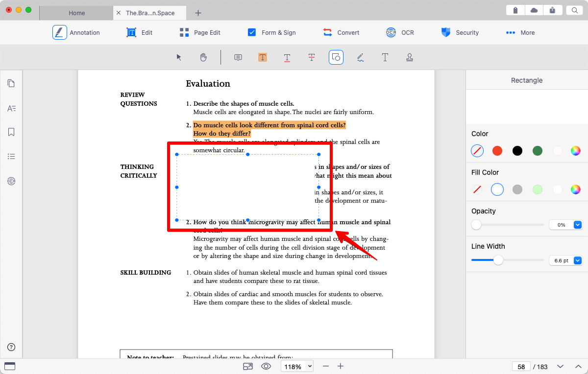The height and width of the screenshot is (374, 588).
Task: Open Page Edit mode
Action: click(x=200, y=32)
